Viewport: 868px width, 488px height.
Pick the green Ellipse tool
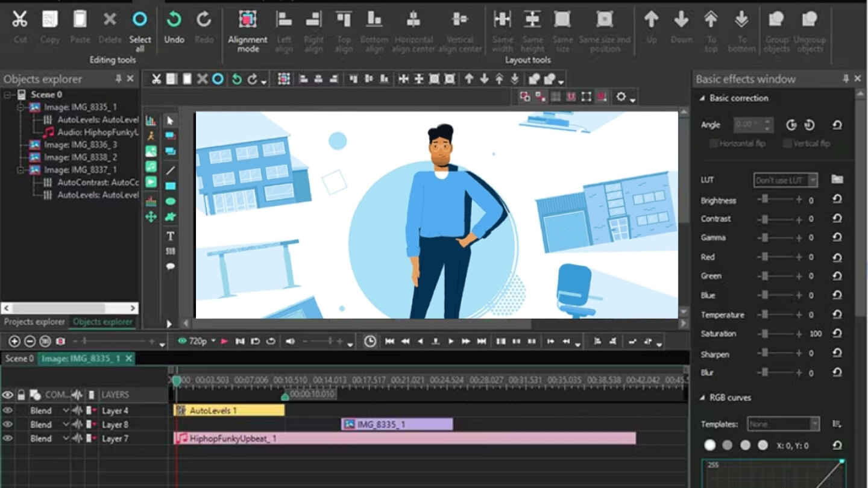[x=170, y=201]
